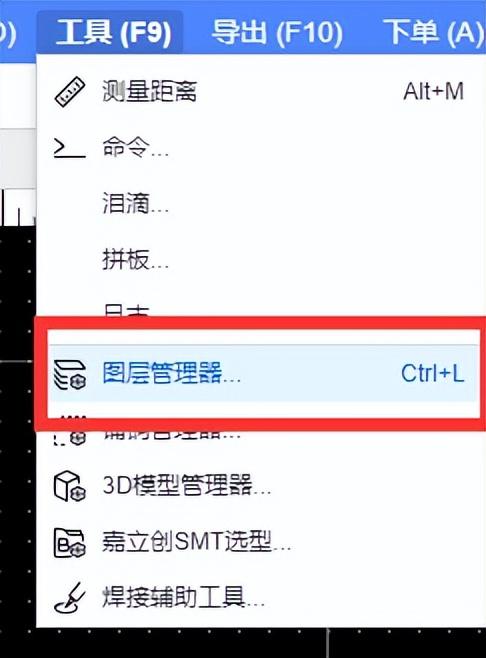The height and width of the screenshot is (658, 486).
Task: Click the folder icon of 嘉立创SMT选型
Action: (x=70, y=543)
